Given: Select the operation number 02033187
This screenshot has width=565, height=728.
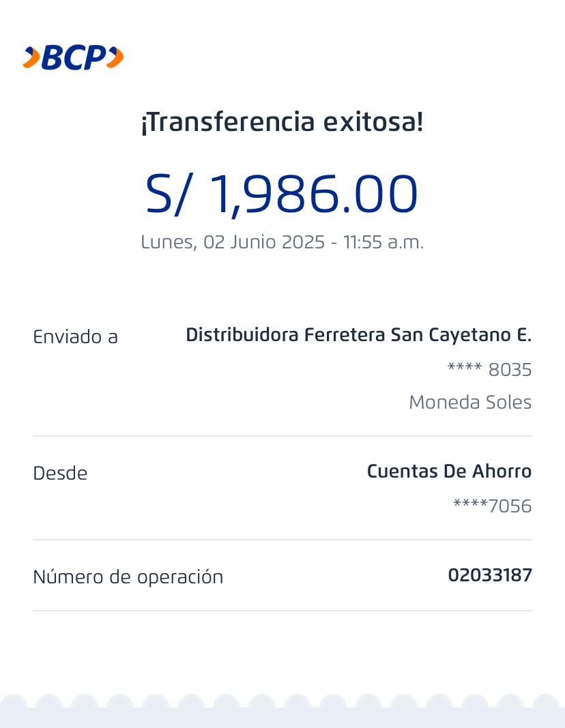Looking at the screenshot, I should click(x=489, y=575).
